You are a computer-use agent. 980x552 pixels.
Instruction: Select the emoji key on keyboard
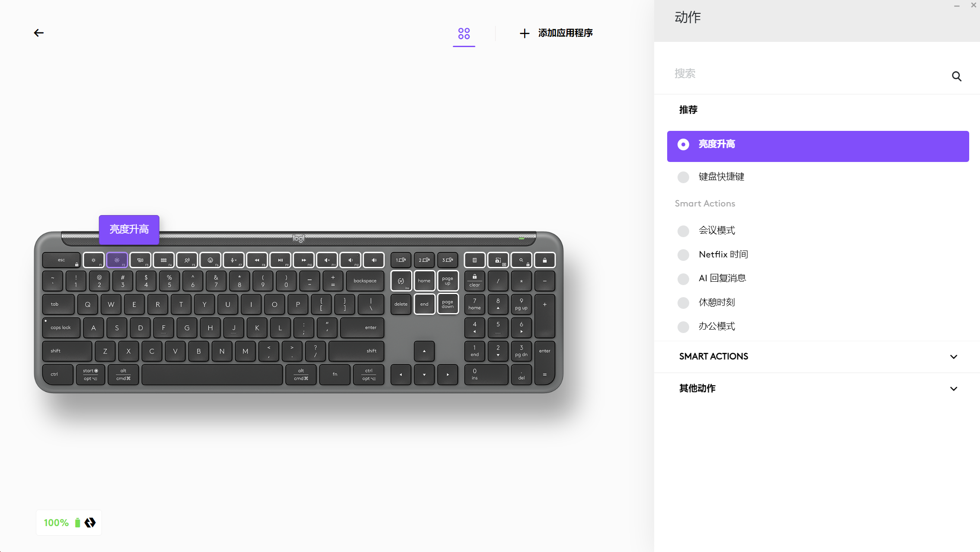[210, 260]
